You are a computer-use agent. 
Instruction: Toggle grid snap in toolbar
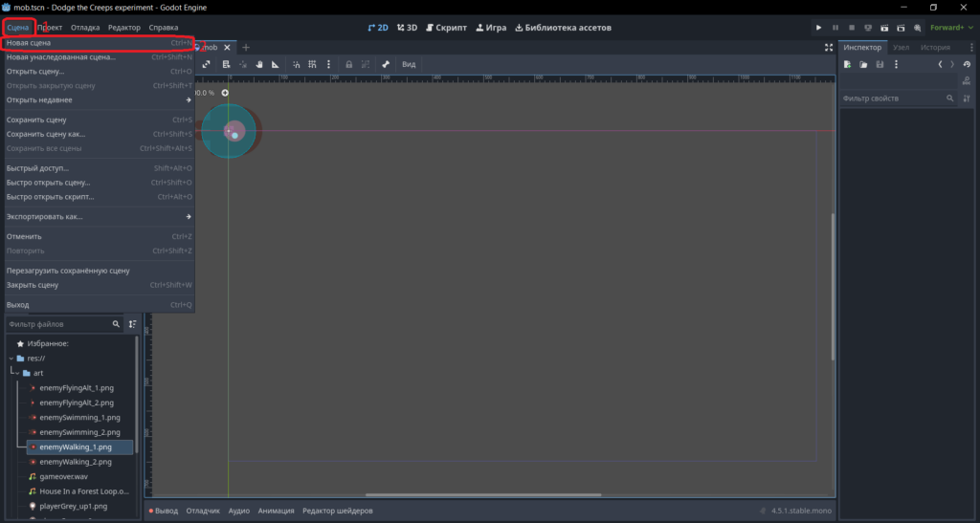pyautogui.click(x=312, y=64)
